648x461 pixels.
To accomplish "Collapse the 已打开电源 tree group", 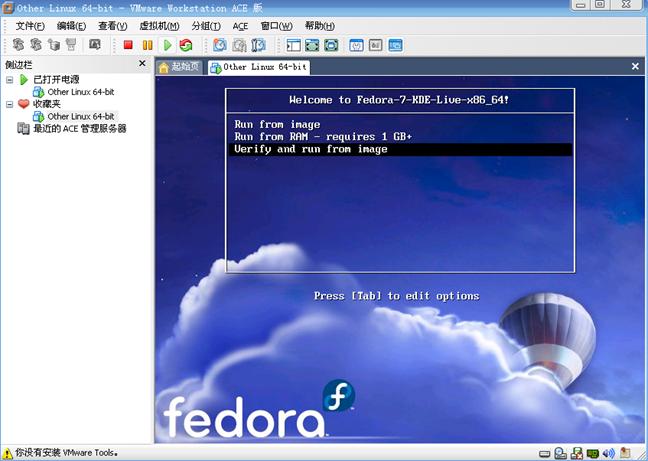I will tap(10, 80).
